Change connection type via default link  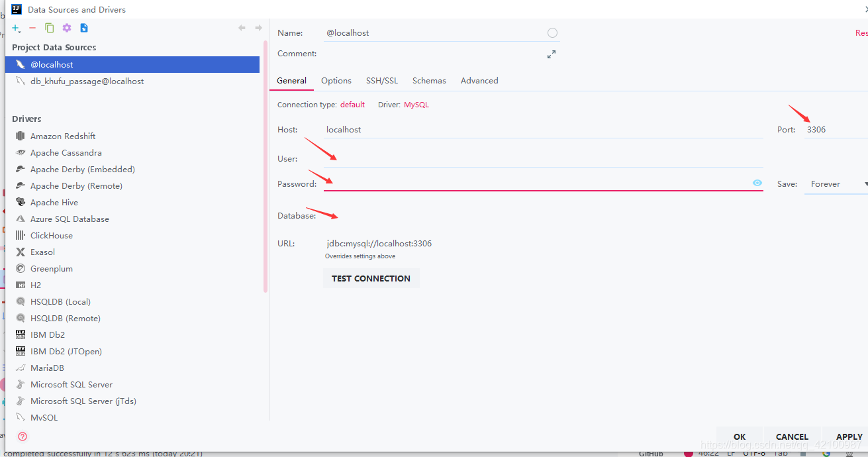[353, 105]
